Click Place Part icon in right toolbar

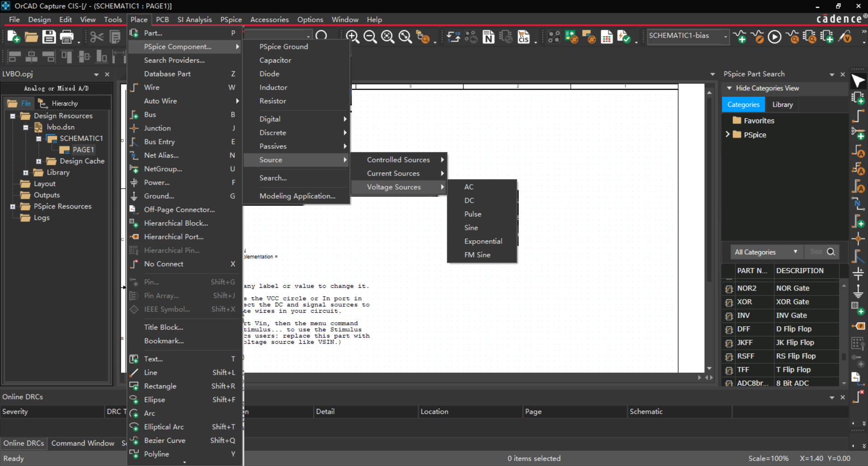pos(858,98)
